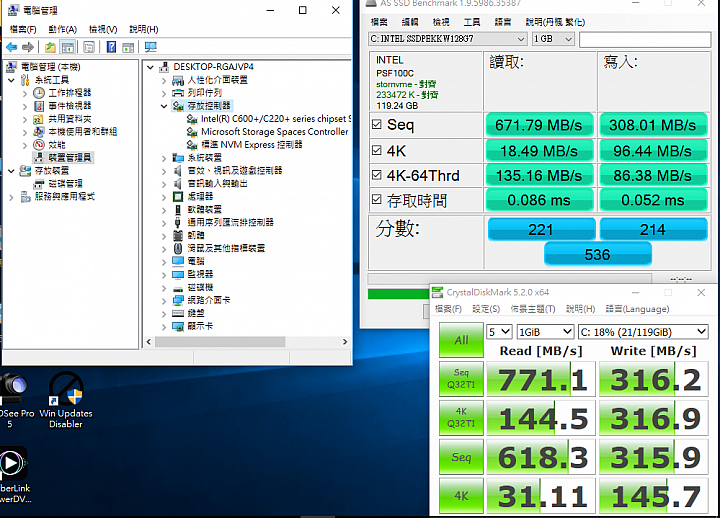Open the C: INTEL SSDPEKKW128G7 drive dropdown

point(448,39)
